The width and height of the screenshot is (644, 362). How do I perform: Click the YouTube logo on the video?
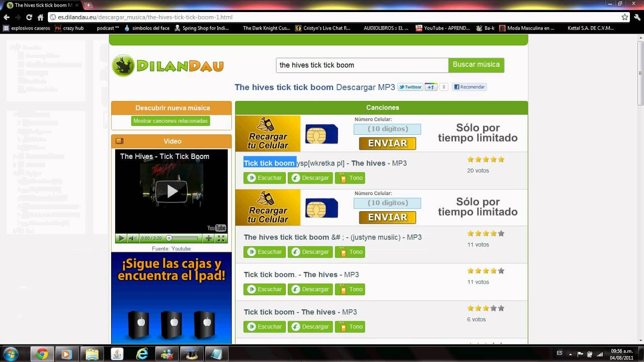[x=216, y=228]
